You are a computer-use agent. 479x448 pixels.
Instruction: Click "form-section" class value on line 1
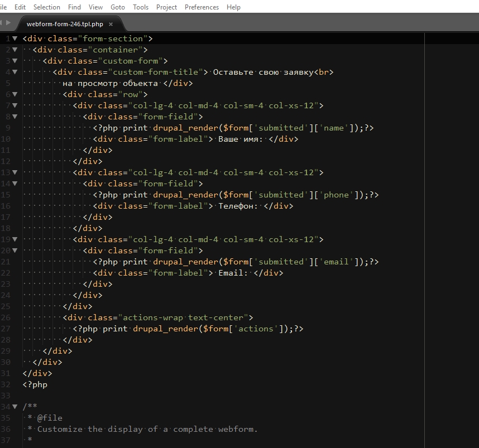113,38
